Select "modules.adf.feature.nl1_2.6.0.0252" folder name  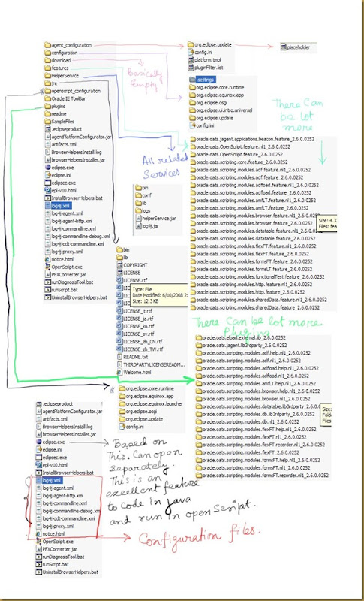tap(254, 170)
